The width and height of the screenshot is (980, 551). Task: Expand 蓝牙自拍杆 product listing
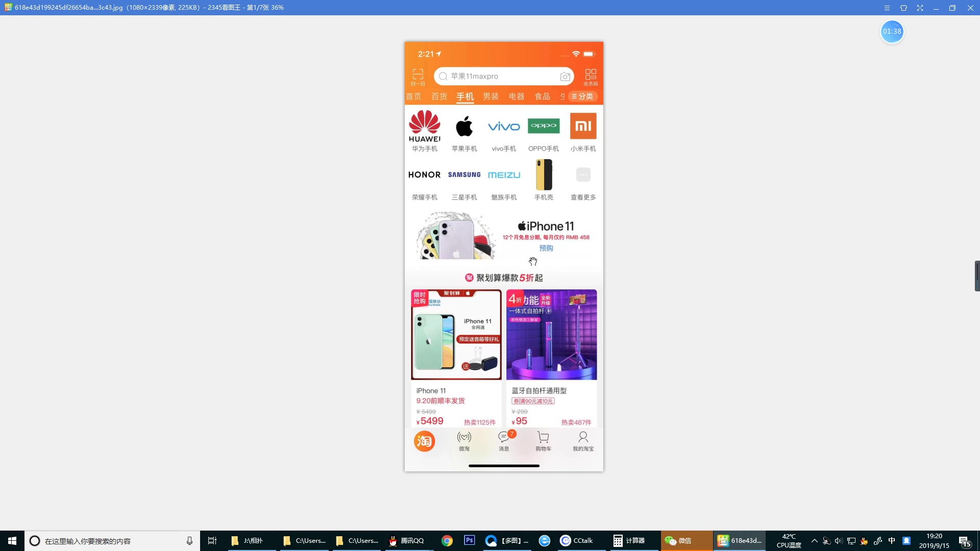[x=552, y=357]
